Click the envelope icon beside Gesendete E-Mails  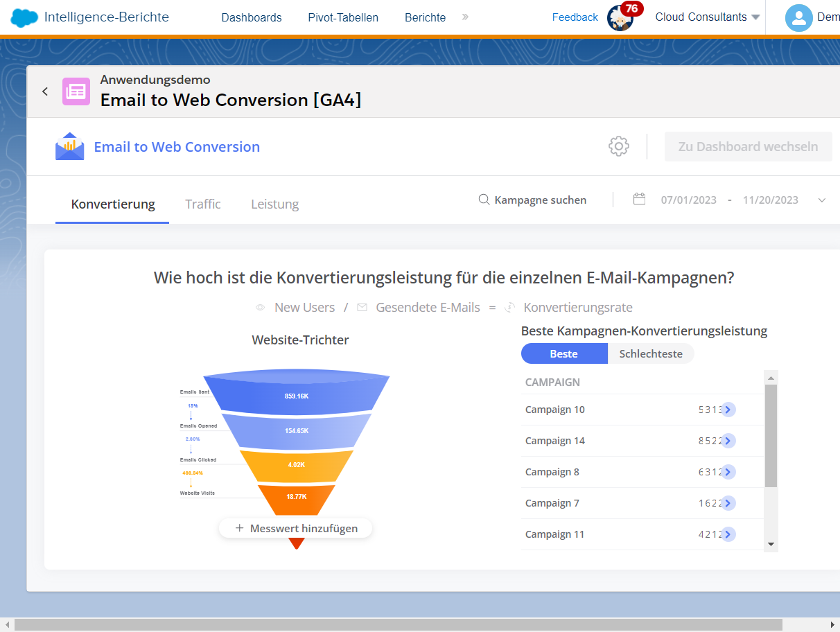coord(362,307)
